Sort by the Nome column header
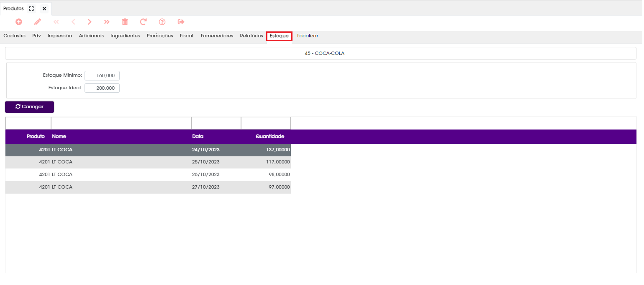Viewport: 644px width, 285px height. click(x=59, y=137)
